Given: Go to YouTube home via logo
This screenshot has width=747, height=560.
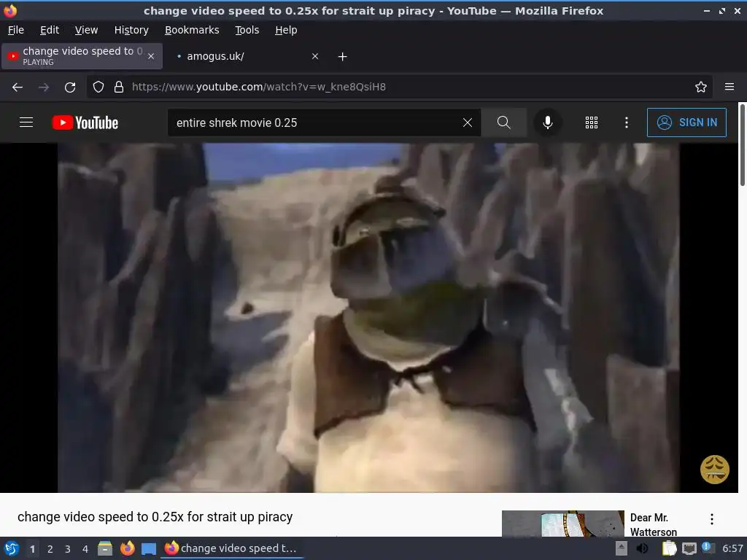Looking at the screenshot, I should click(x=85, y=122).
